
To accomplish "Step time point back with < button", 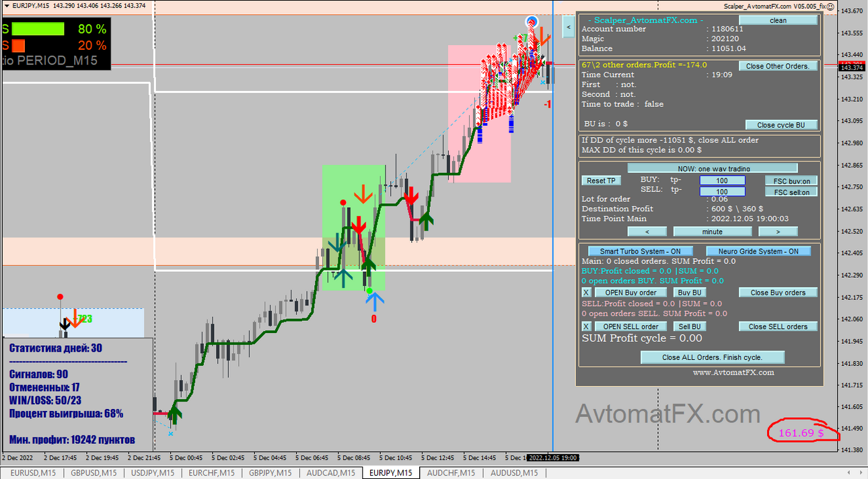I will click(647, 231).
